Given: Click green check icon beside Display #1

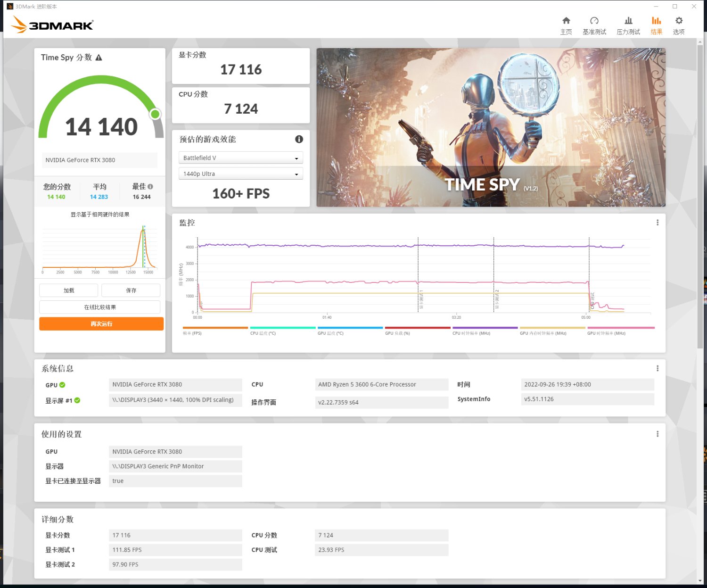Looking at the screenshot, I should click(77, 400).
